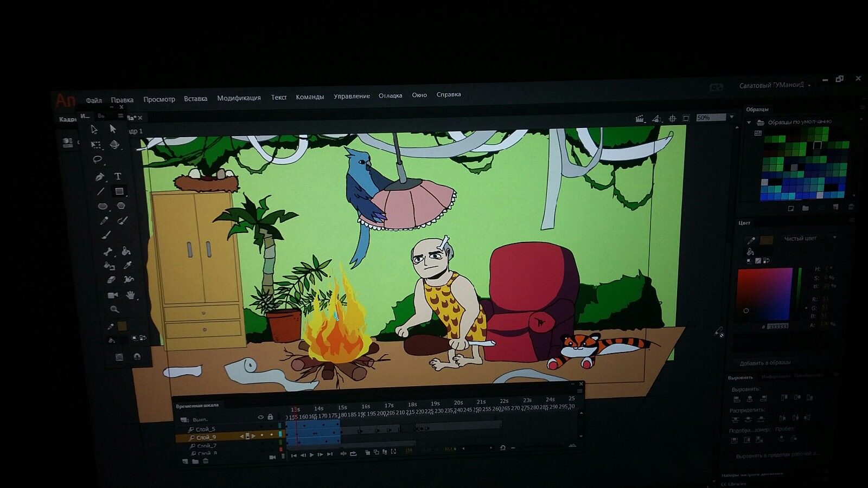The width and height of the screenshot is (868, 488).
Task: Open the Текст menu
Action: point(279,98)
